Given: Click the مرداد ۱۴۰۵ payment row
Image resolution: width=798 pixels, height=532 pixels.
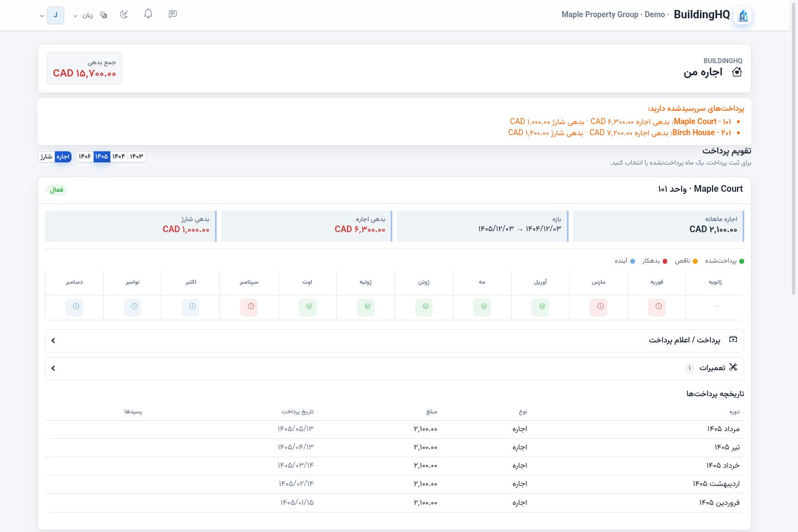Looking at the screenshot, I should click(x=395, y=429).
